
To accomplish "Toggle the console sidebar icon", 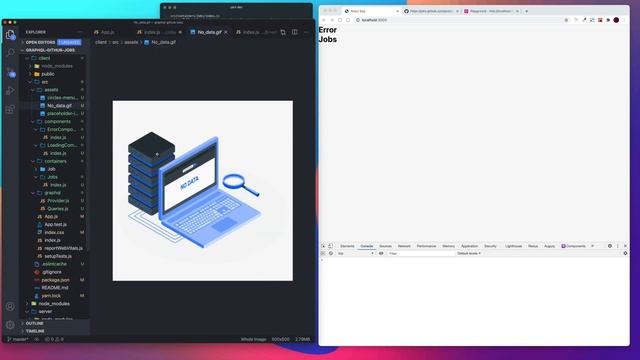I will tap(323, 253).
